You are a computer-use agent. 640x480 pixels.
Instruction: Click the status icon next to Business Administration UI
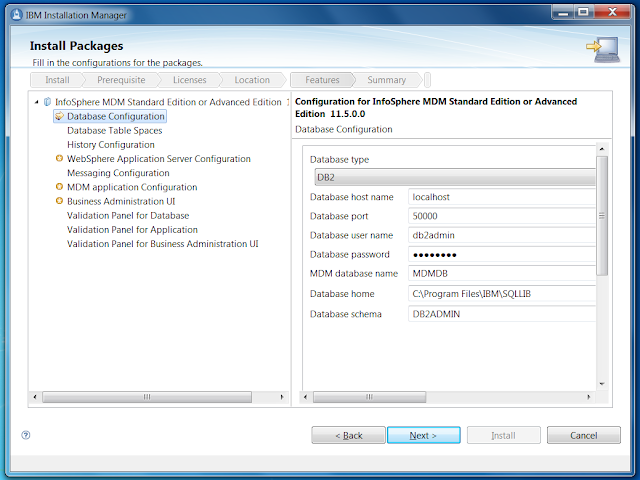click(60, 201)
